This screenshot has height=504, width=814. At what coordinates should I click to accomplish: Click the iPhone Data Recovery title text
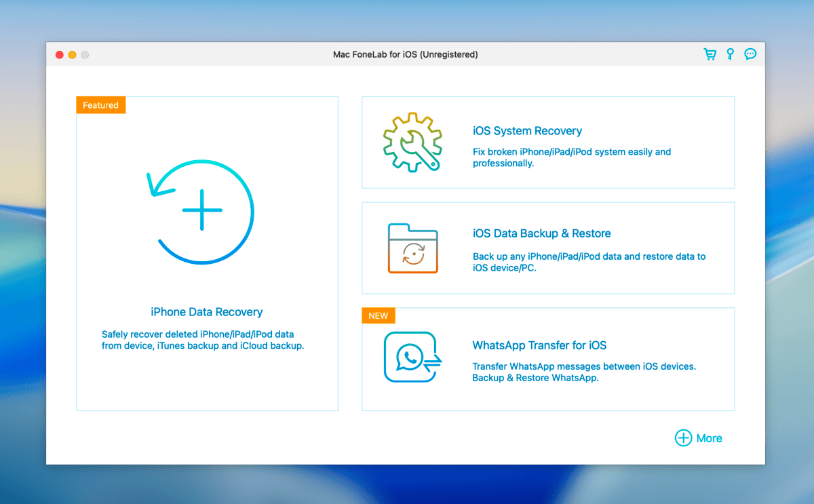[x=207, y=311]
